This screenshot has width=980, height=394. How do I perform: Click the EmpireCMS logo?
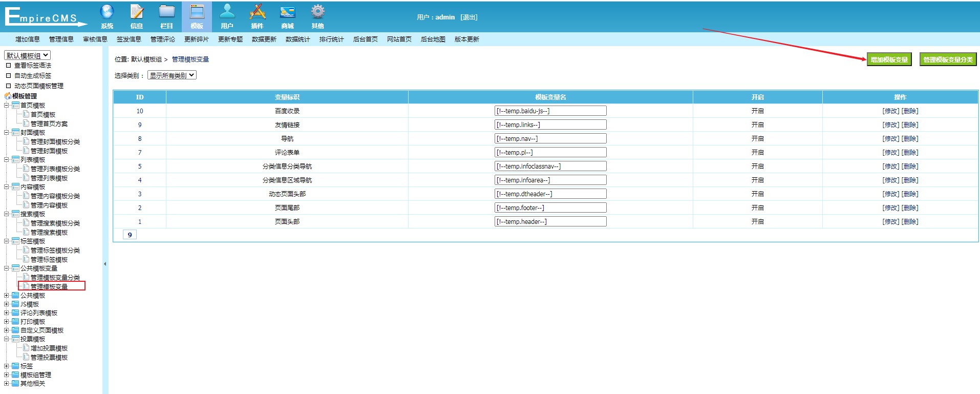pos(46,16)
